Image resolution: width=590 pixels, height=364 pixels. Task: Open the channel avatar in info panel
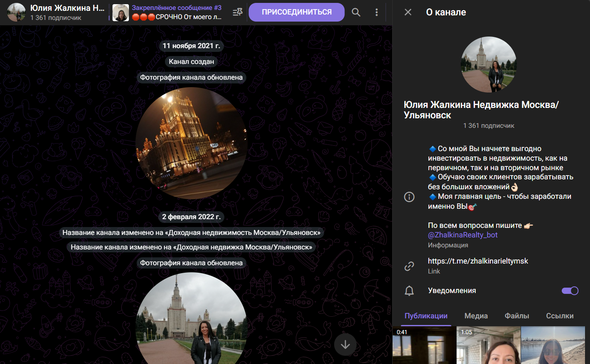(489, 64)
